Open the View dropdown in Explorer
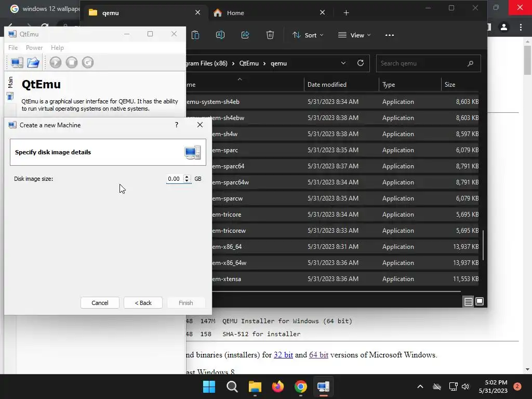The width and height of the screenshot is (532, 399). 354,35
